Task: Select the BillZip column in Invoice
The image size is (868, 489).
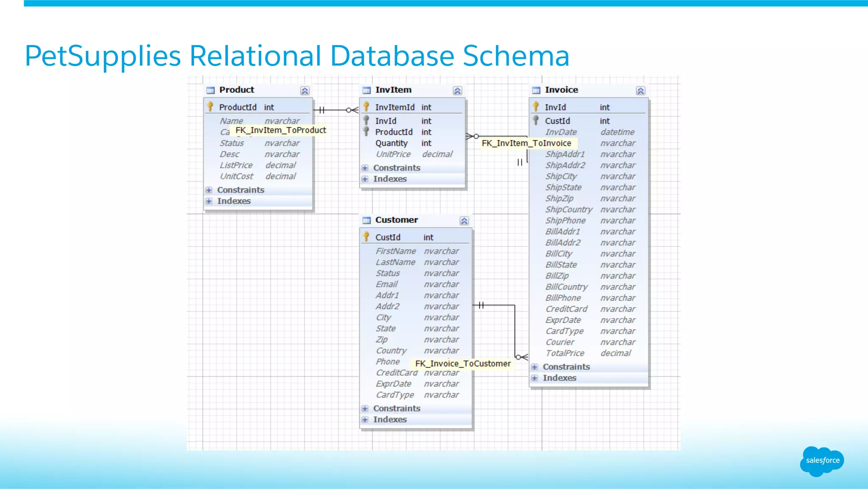Action: [589, 276]
